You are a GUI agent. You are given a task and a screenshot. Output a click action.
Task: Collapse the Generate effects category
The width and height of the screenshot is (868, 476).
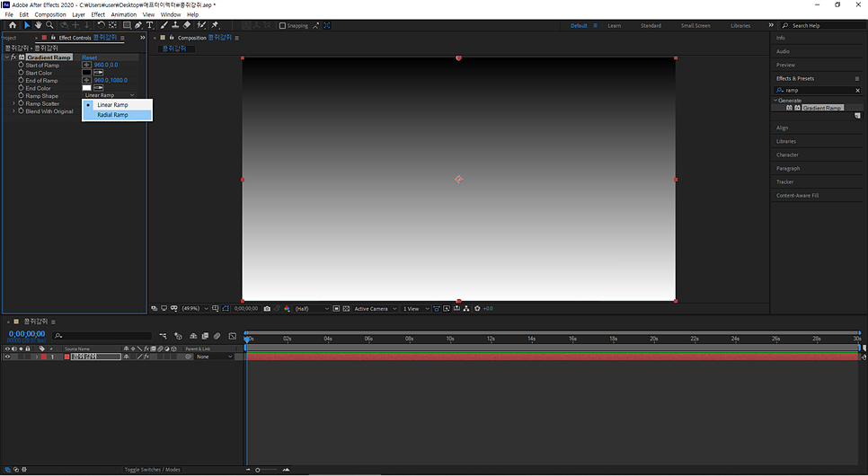pos(775,101)
